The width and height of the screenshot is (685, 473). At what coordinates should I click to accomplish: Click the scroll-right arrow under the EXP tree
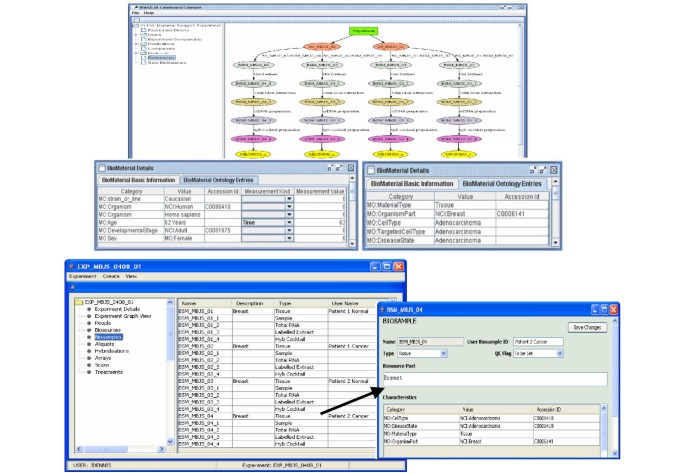click(161, 449)
